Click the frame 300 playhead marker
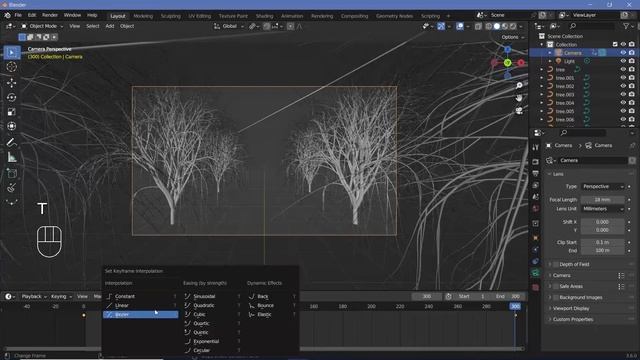This screenshot has width=640, height=360. click(515, 306)
